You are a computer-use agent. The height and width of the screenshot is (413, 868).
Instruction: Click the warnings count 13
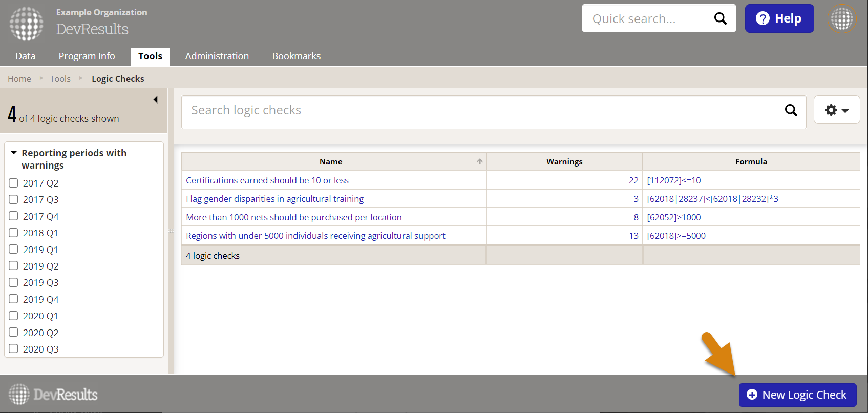tap(633, 236)
